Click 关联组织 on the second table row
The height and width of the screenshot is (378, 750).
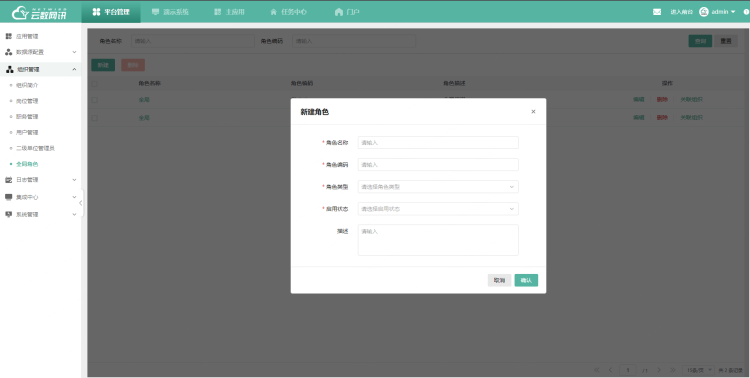point(692,117)
